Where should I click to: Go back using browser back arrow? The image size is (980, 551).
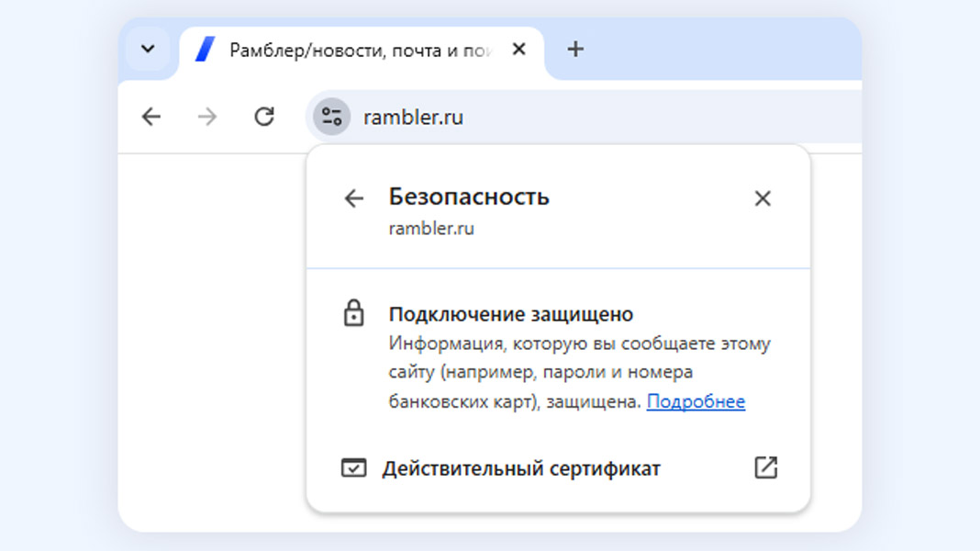click(151, 117)
